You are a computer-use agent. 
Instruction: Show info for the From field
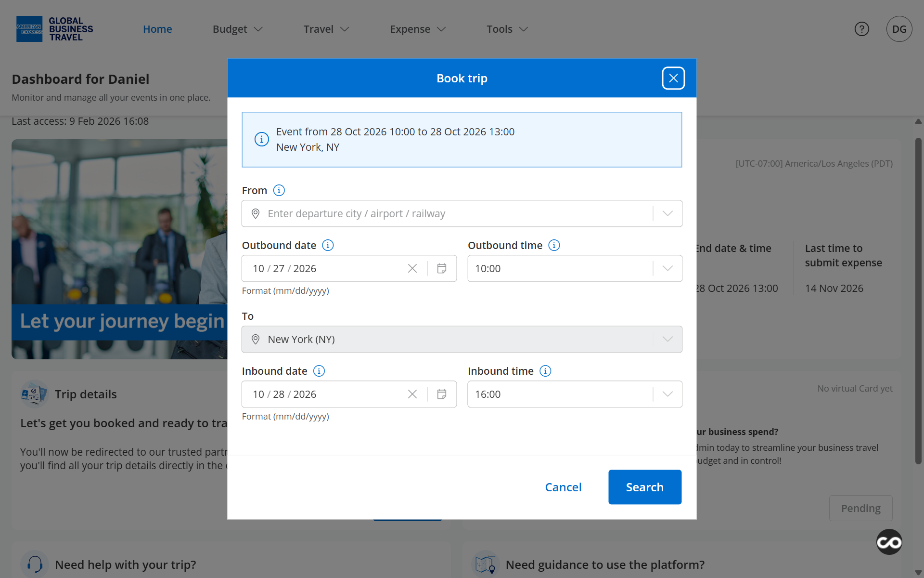click(x=279, y=190)
